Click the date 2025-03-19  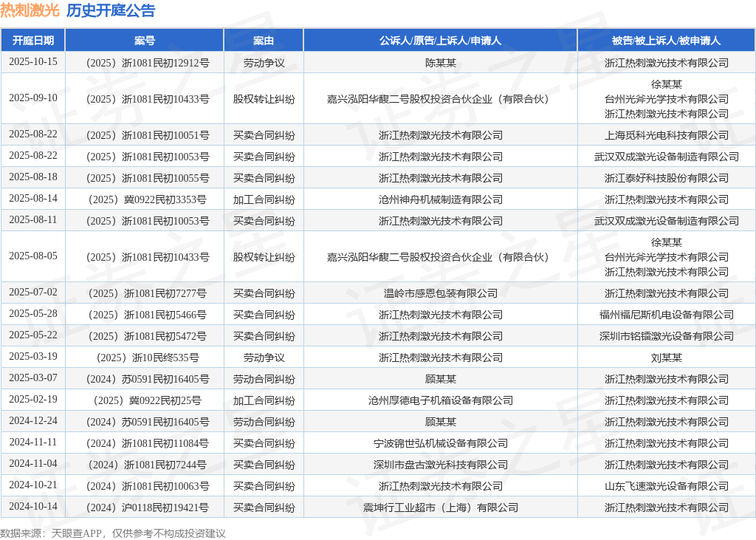(32, 357)
